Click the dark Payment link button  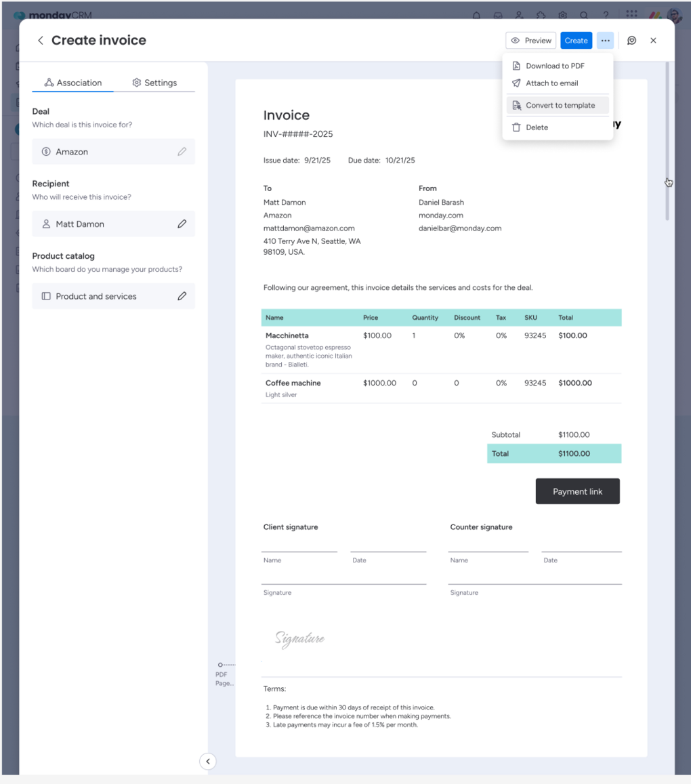click(x=577, y=491)
